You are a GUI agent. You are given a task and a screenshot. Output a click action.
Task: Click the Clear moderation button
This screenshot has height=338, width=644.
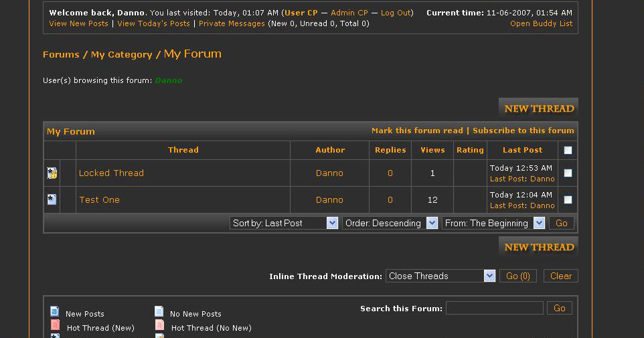click(560, 276)
